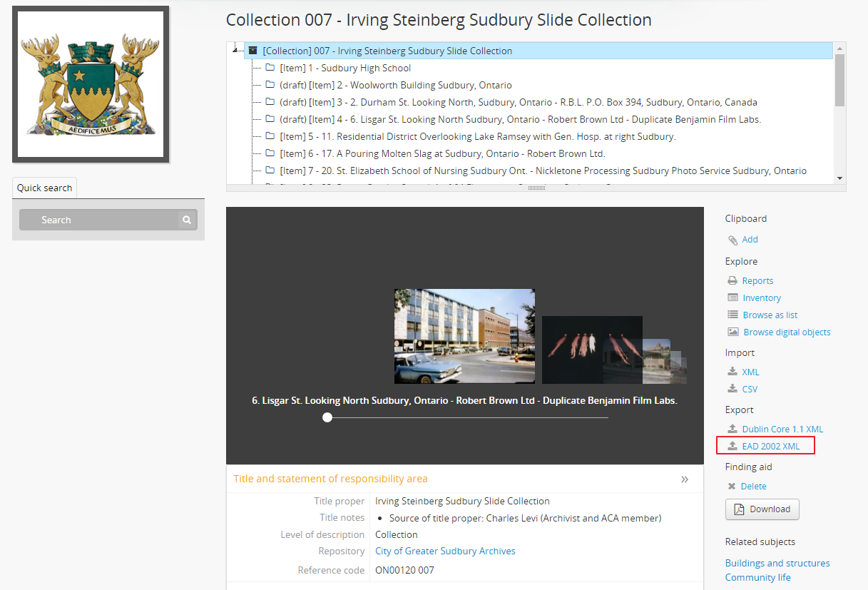Viewport: 868px width, 590px height.
Task: Click the XML import icon
Action: (x=732, y=372)
